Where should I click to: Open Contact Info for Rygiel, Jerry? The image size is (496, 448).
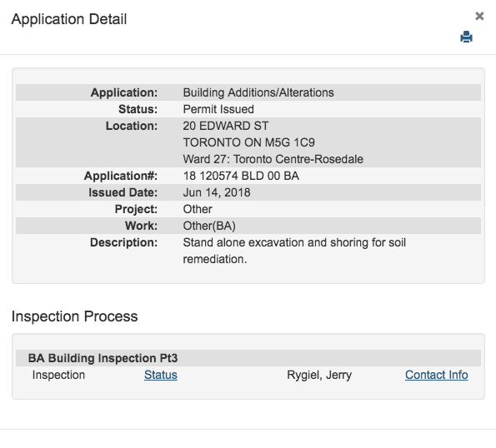coord(437,375)
